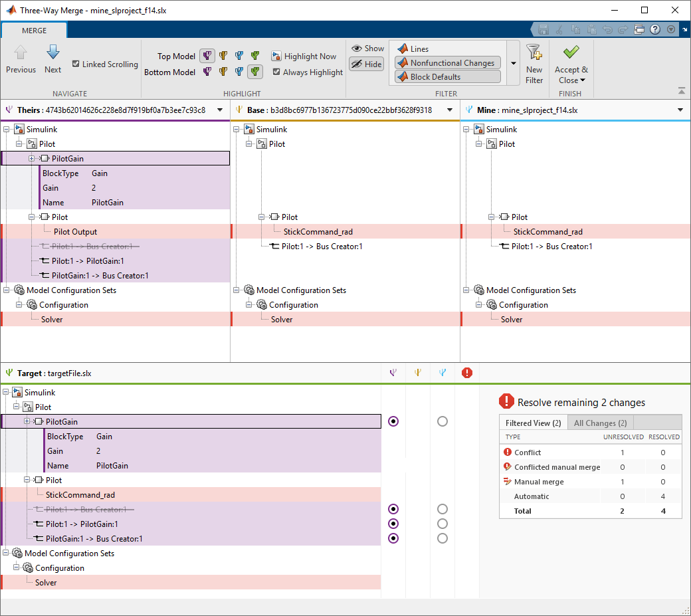This screenshot has width=691, height=616.
Task: Collapse the toolstrip with the arrow
Action: pyautogui.click(x=682, y=91)
